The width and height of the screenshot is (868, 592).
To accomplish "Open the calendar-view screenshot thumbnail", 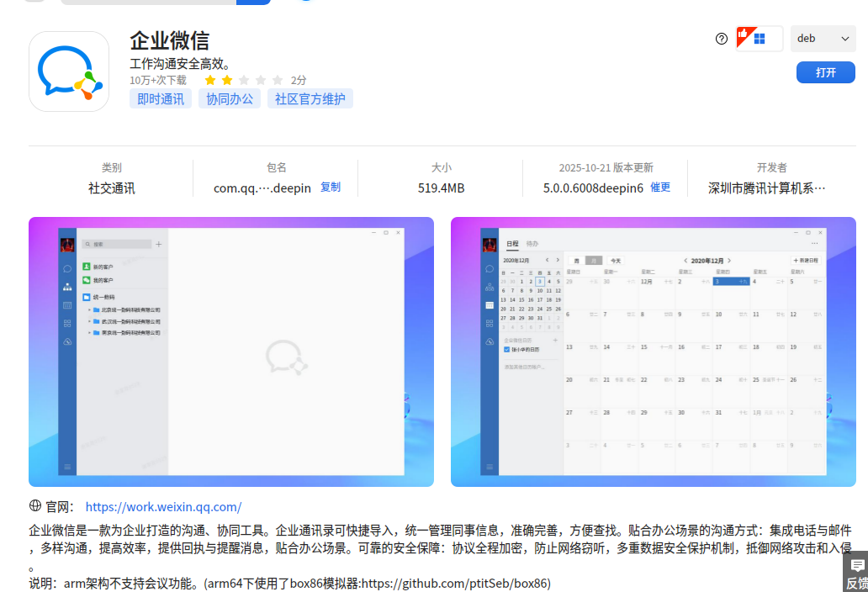I will coord(654,351).
